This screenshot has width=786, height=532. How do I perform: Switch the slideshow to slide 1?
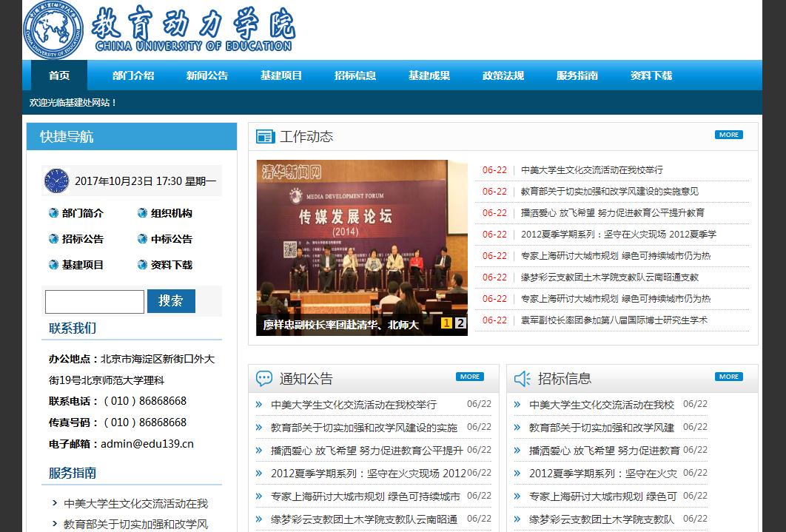pyautogui.click(x=446, y=323)
